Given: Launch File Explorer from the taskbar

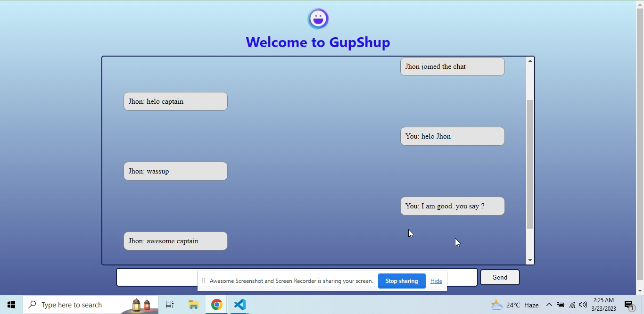Looking at the screenshot, I should pyautogui.click(x=193, y=305).
